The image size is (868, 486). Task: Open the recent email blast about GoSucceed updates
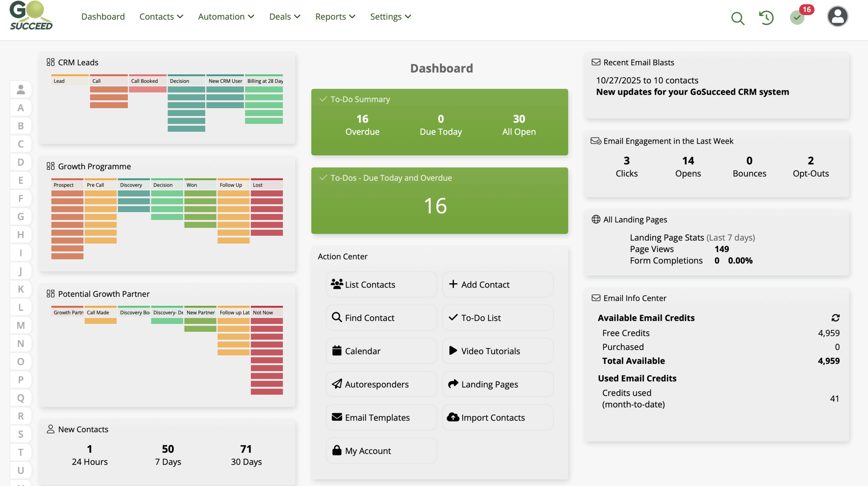coord(692,92)
